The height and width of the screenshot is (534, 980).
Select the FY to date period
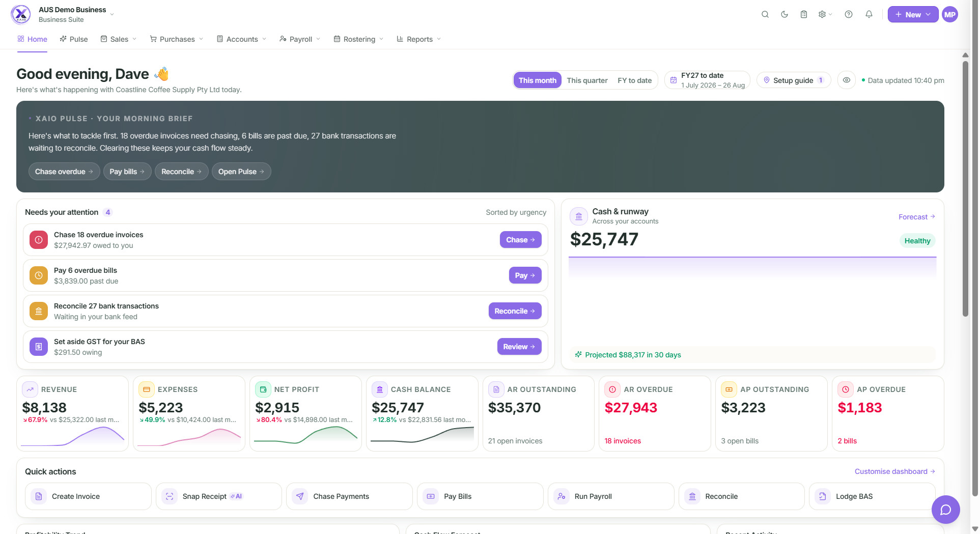(x=634, y=80)
